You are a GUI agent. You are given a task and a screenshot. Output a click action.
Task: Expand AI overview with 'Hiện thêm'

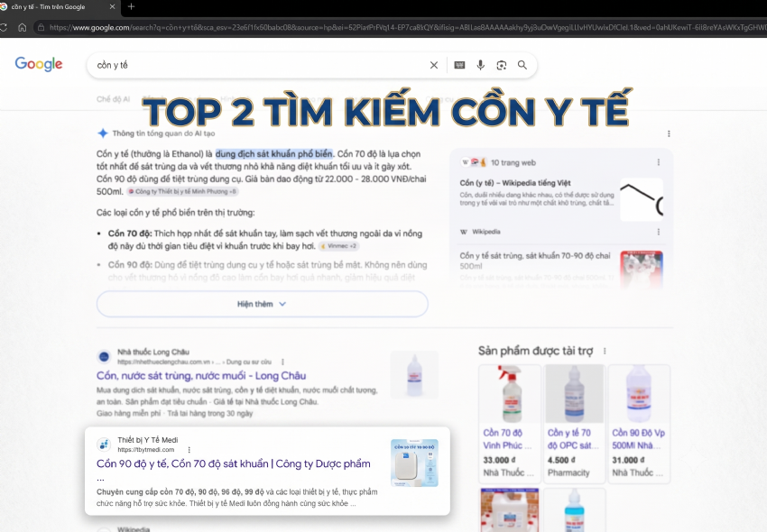tap(263, 304)
